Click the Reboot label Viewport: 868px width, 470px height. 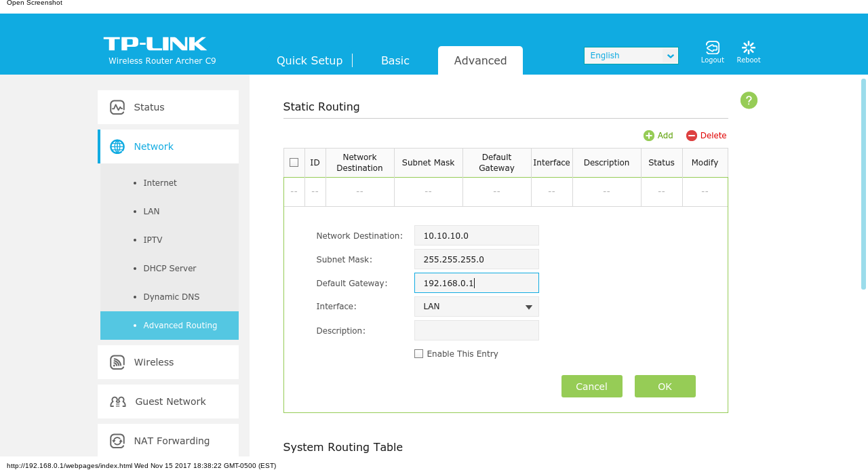pyautogui.click(x=749, y=60)
